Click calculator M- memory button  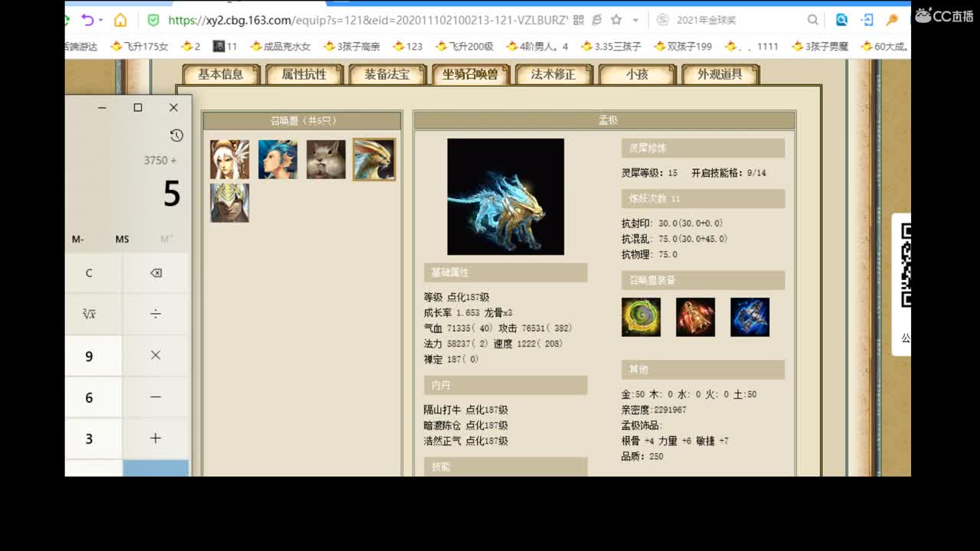coord(78,239)
